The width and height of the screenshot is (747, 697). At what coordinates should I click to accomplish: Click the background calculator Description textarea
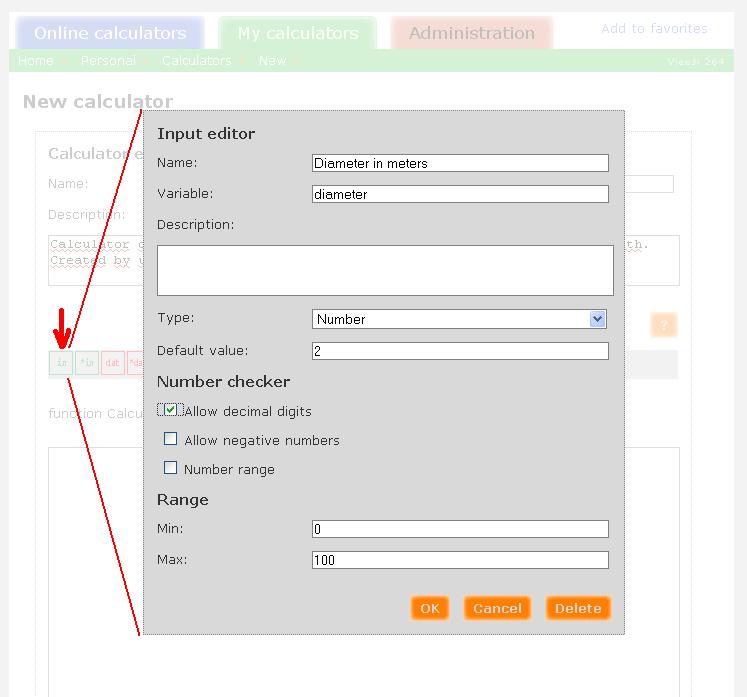point(95,260)
